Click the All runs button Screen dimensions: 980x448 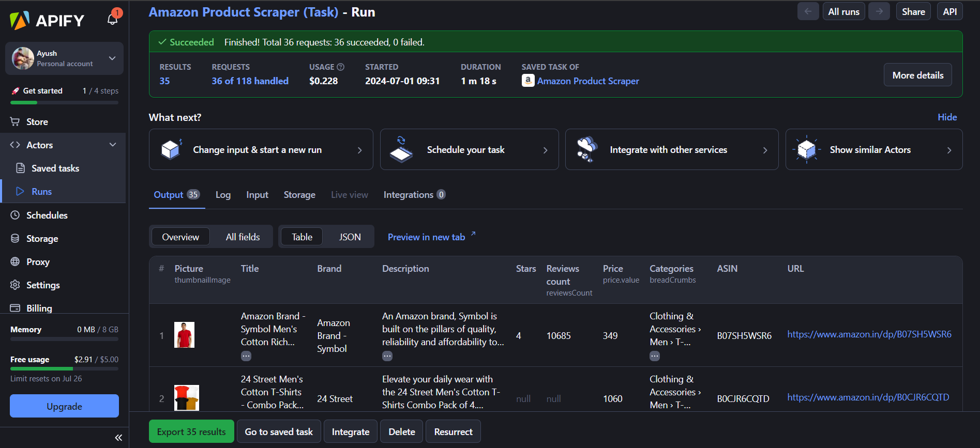pos(843,11)
